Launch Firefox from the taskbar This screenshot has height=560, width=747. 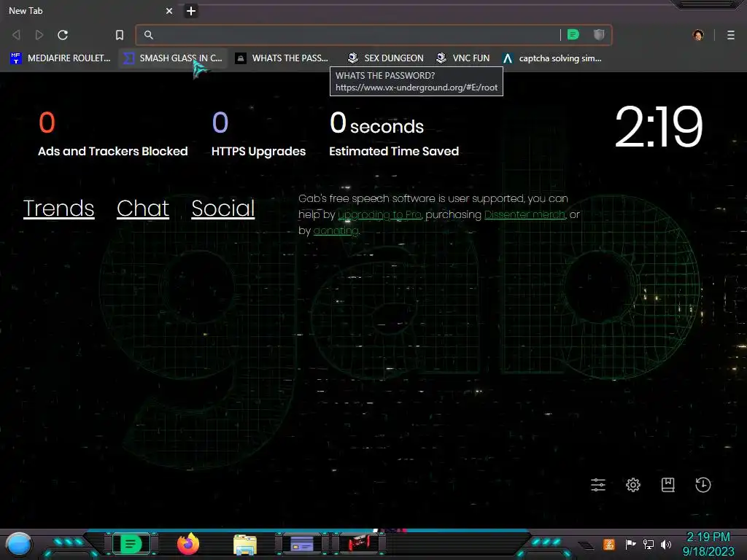pyautogui.click(x=188, y=544)
